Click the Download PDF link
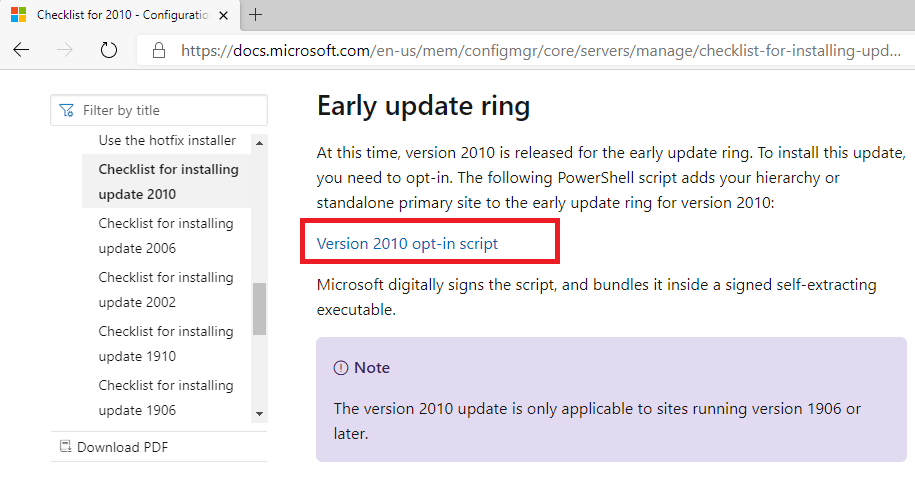This screenshot has width=915, height=478. [122, 447]
